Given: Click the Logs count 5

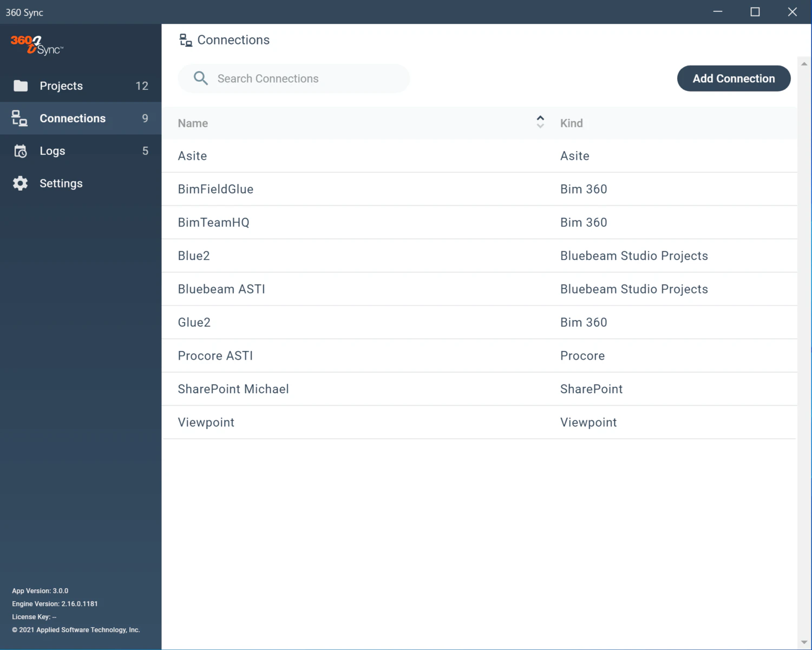Looking at the screenshot, I should pos(145,151).
